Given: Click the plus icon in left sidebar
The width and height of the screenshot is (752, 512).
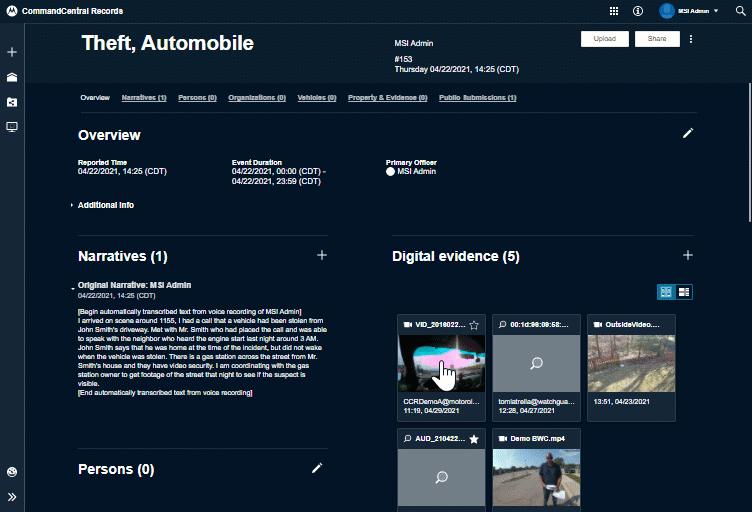Looking at the screenshot, I should 12,52.
